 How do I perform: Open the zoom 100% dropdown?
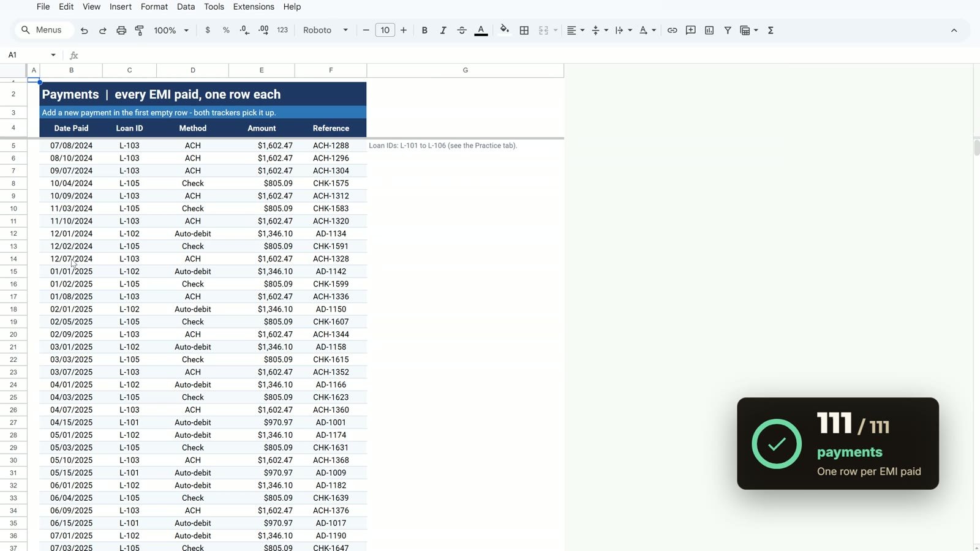171,30
